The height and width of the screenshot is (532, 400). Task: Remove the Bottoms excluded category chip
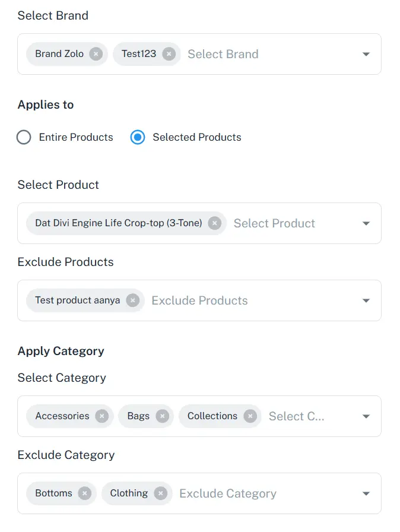click(85, 493)
